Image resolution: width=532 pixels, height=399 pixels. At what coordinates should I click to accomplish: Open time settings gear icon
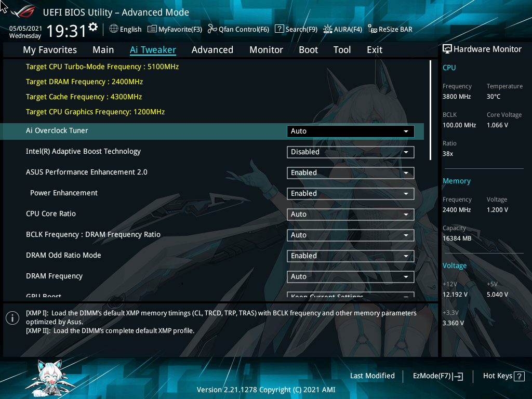[x=93, y=27]
